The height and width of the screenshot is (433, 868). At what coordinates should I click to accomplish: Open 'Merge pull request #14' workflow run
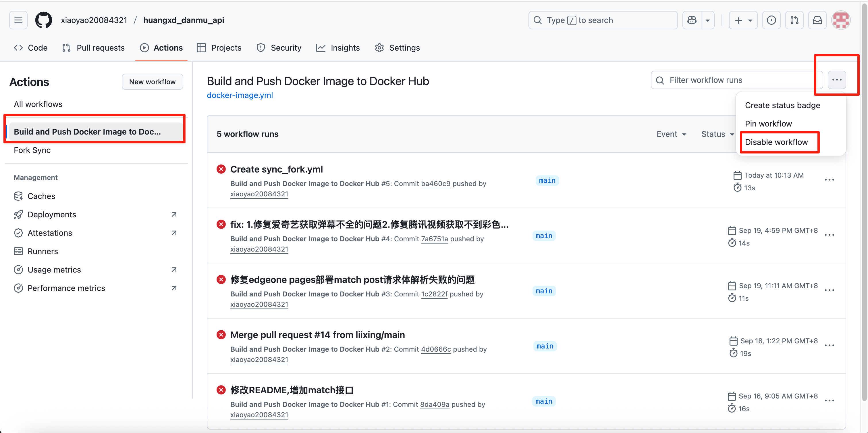tap(318, 335)
